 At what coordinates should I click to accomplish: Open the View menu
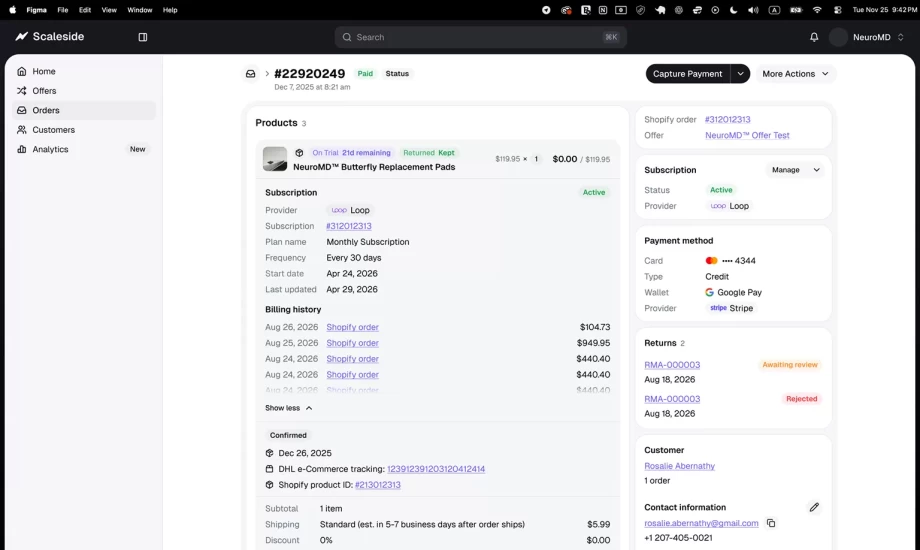[109, 10]
